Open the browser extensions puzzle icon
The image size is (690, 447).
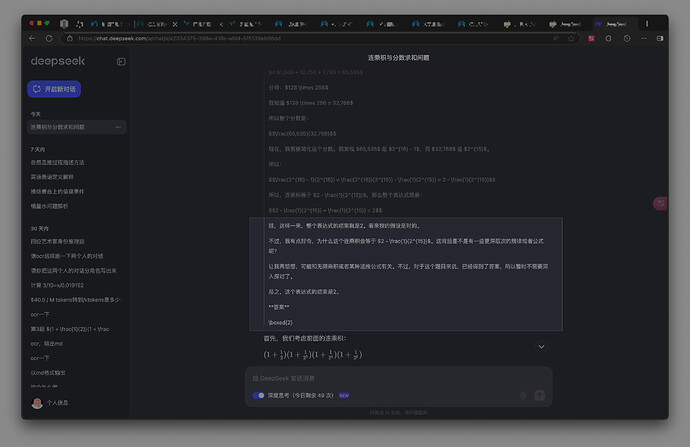point(609,38)
